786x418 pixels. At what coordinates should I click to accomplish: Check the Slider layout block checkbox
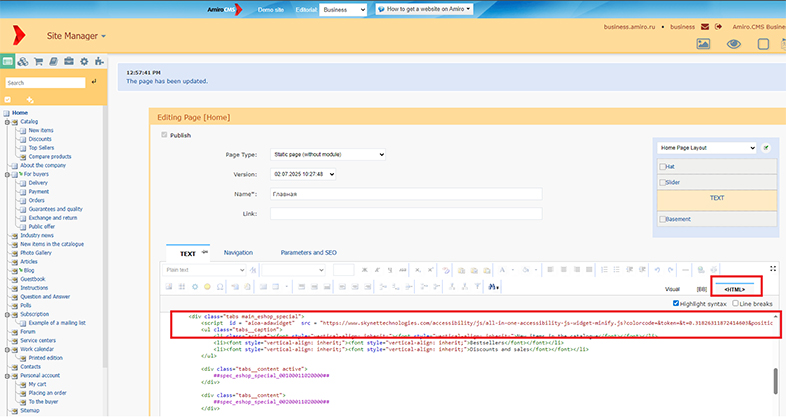[x=663, y=183]
